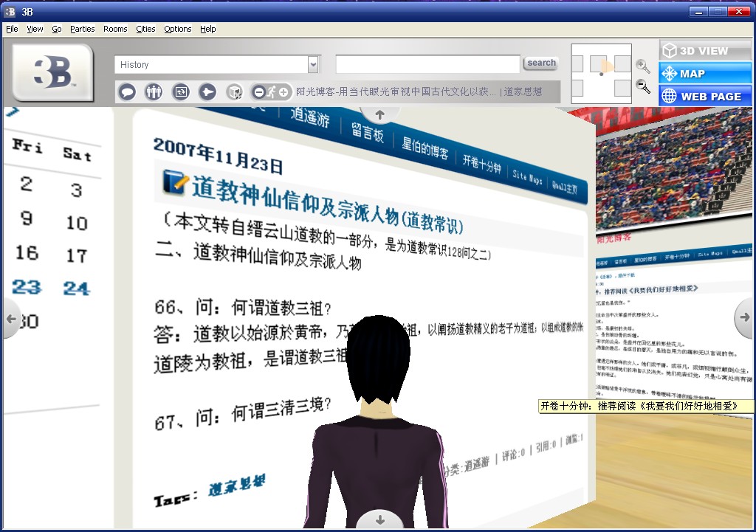The image size is (756, 532).
Task: Click the minimap room overview
Action: coord(601,74)
